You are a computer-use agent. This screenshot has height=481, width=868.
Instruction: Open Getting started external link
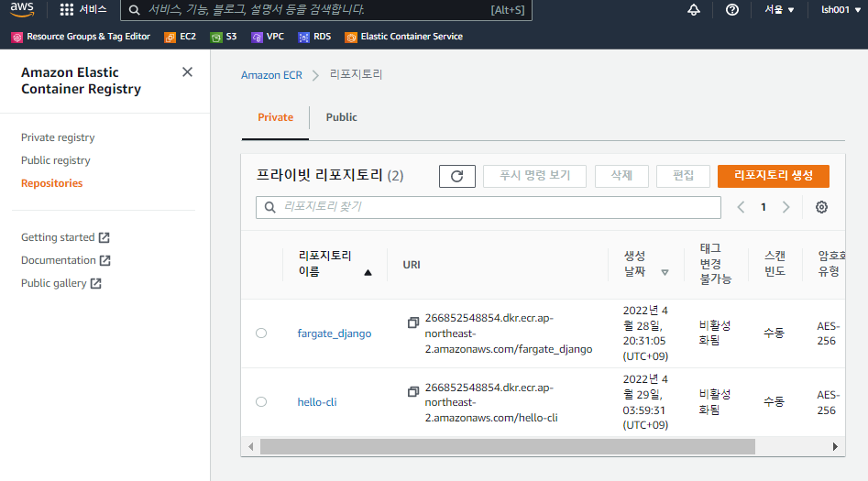(65, 237)
